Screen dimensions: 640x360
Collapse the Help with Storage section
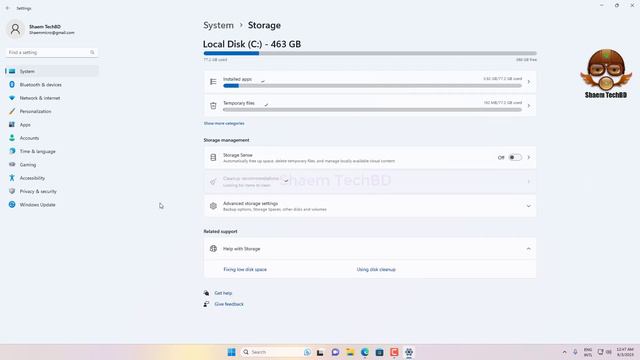tap(529, 249)
